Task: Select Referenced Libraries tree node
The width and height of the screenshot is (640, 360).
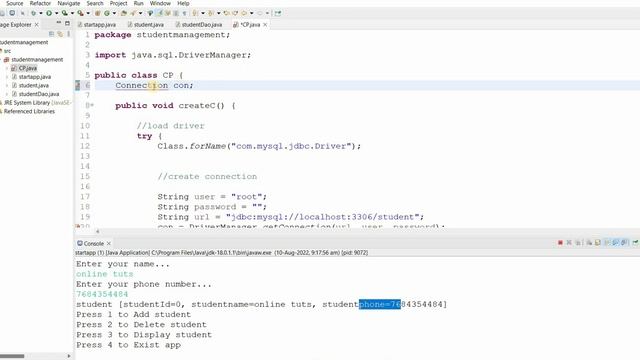Action: tap(29, 111)
